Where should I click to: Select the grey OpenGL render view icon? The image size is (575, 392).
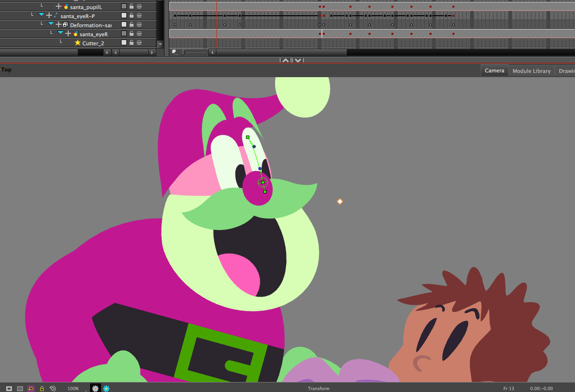95,389
